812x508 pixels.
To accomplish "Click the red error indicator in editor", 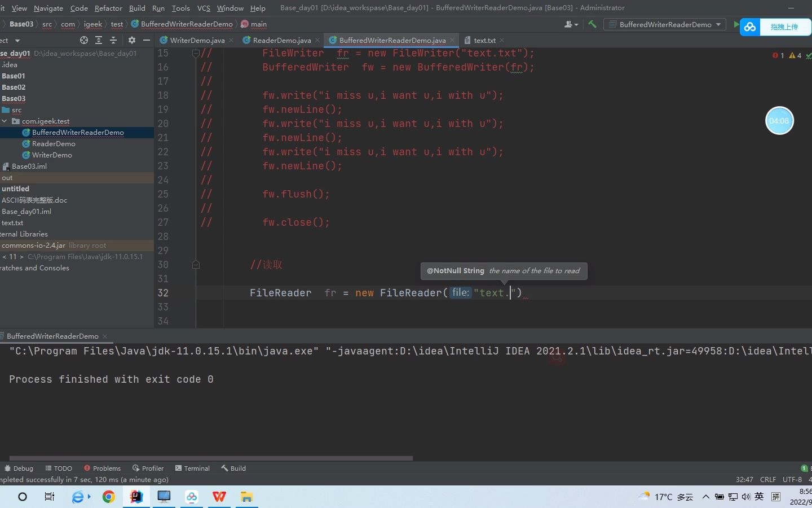I will pos(778,55).
